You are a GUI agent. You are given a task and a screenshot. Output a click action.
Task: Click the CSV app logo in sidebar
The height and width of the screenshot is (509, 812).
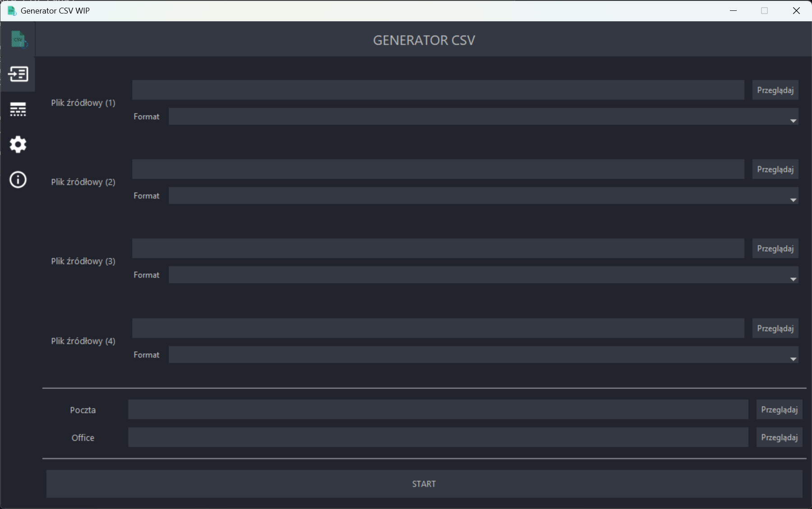point(18,39)
